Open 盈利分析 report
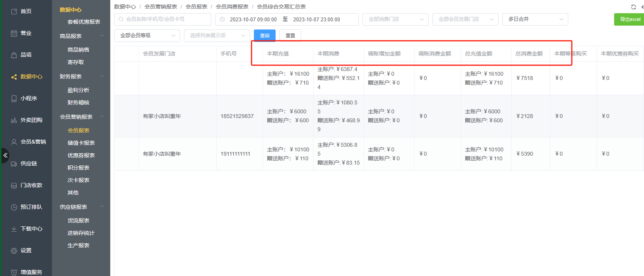Viewport: 644px width, 276px height. click(78, 90)
